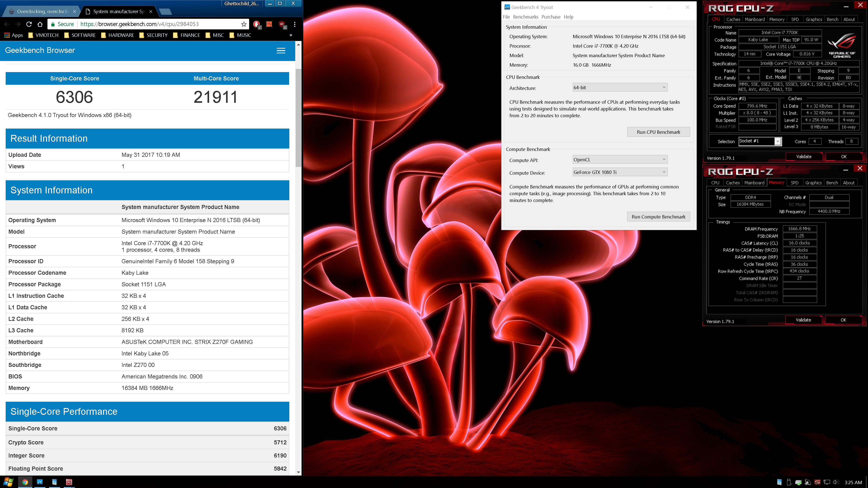Image resolution: width=868 pixels, height=488 pixels.
Task: Click the Run Compute Benchmark button
Action: [658, 217]
